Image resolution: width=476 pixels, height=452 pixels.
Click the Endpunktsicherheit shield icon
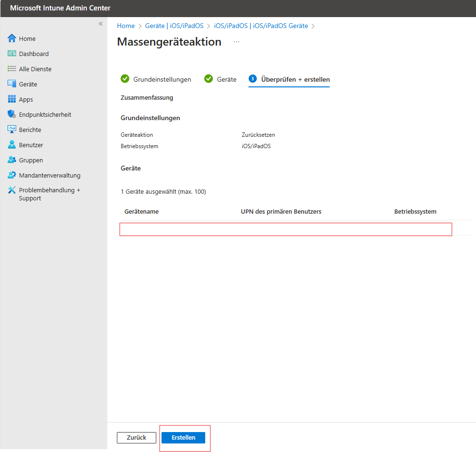12,114
